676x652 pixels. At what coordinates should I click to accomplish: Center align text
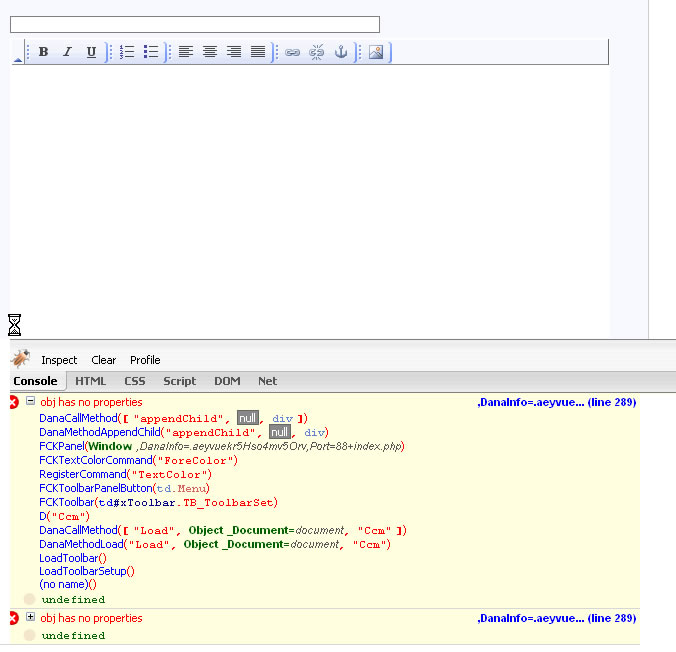[210, 52]
